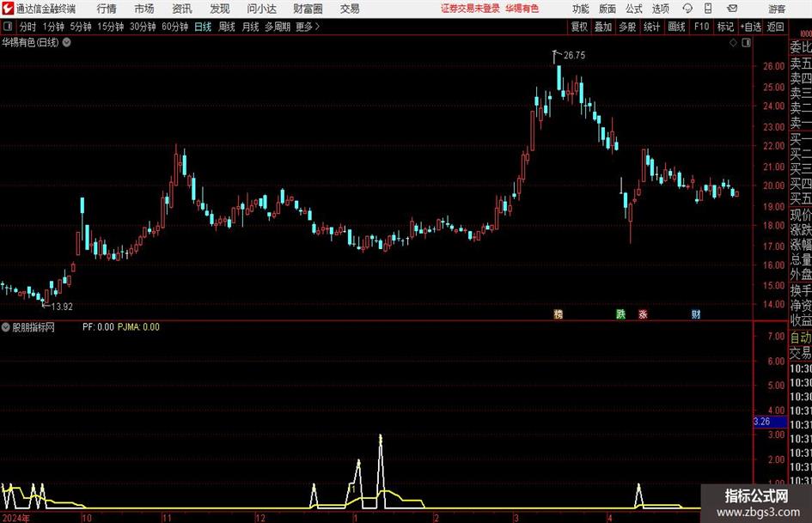Image resolution: width=812 pixels, height=523 pixels.
Task: Click the mobile phone icon
Action: 708,9
